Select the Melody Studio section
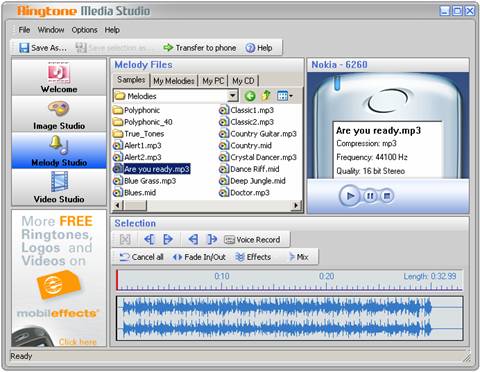This screenshot has height=372, width=480. tap(59, 151)
